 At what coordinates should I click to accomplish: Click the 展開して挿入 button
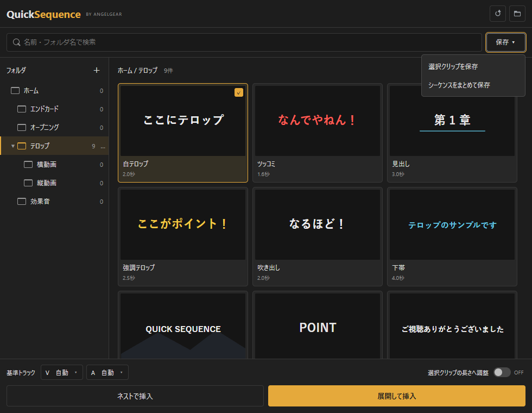coord(397,396)
